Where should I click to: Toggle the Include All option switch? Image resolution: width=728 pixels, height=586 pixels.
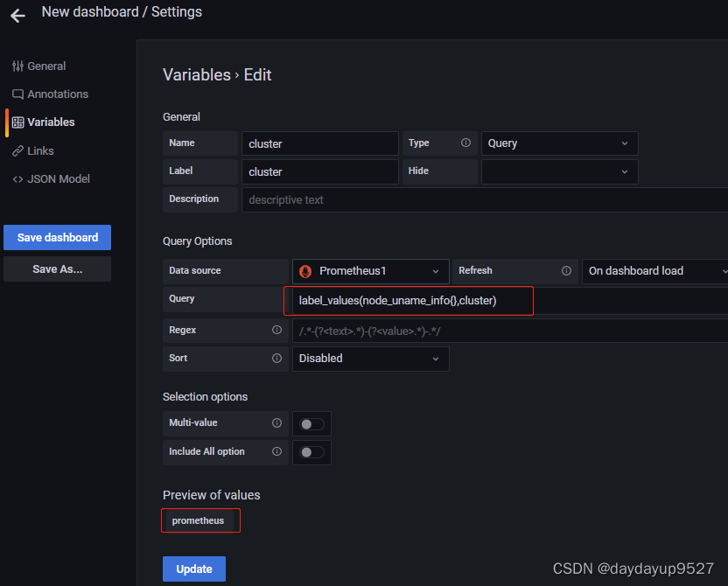click(x=311, y=452)
